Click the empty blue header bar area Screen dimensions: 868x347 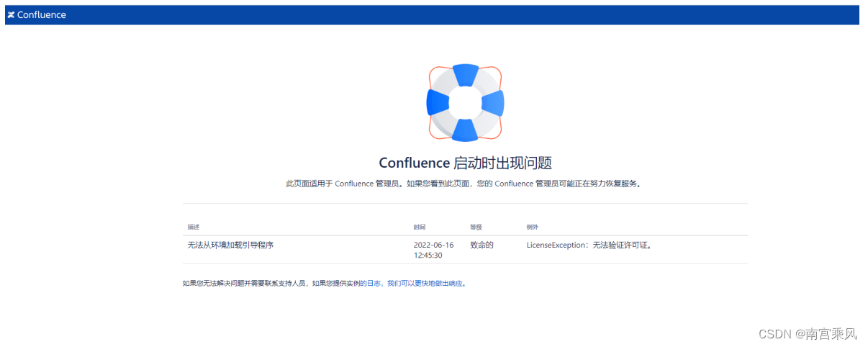tap(461, 15)
